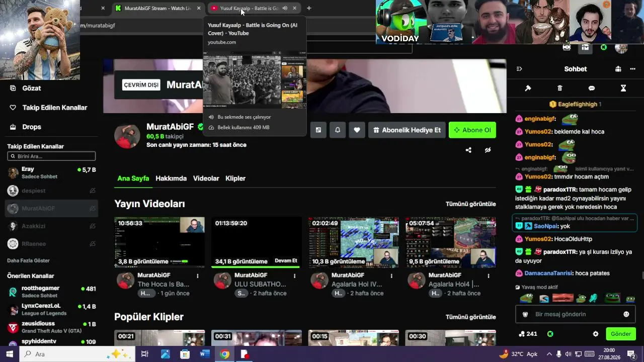644x362 pixels.
Task: Send chat message with Gönder
Action: tap(621, 334)
